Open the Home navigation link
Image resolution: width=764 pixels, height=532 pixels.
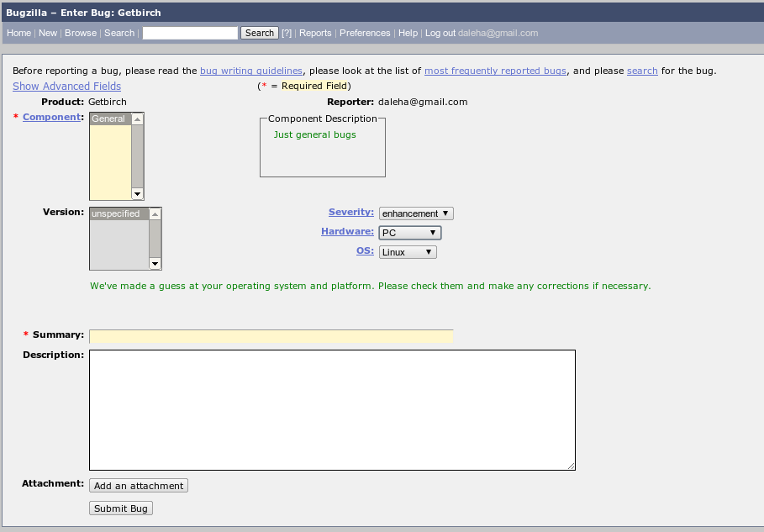(19, 33)
